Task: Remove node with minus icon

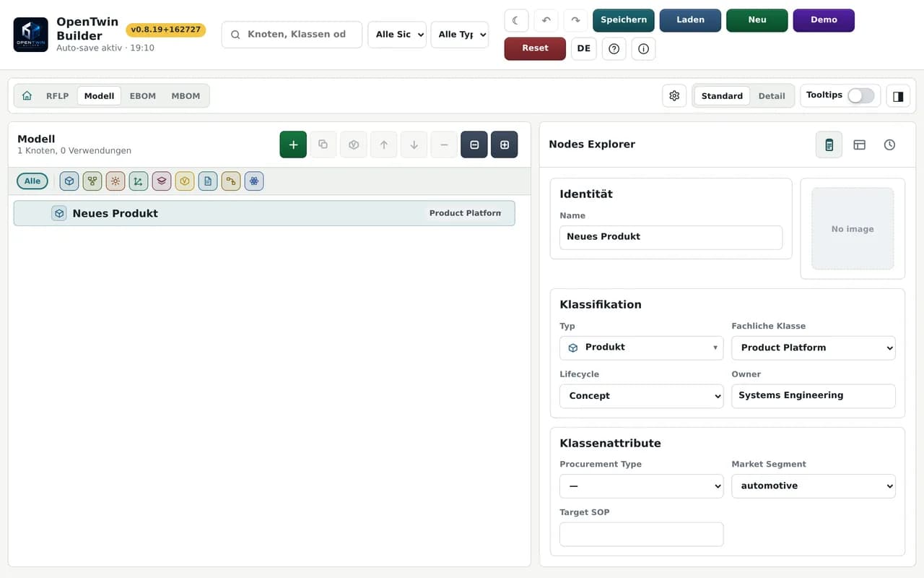Action: pyautogui.click(x=444, y=144)
